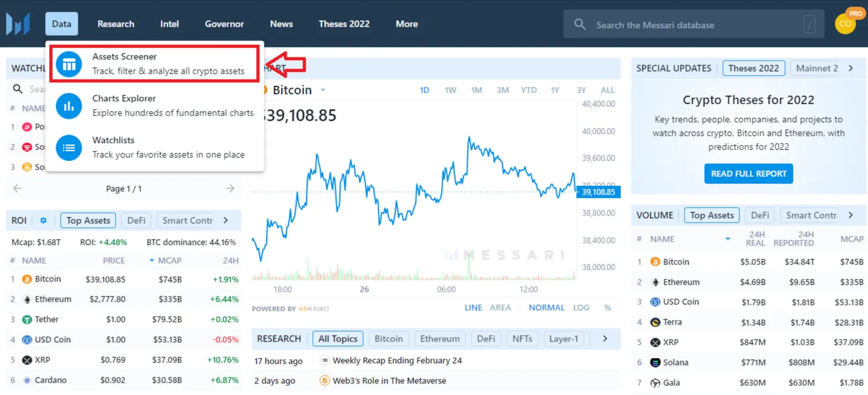This screenshot has width=868, height=395.
Task: Go to next watchlist page arrow
Action: 230,188
